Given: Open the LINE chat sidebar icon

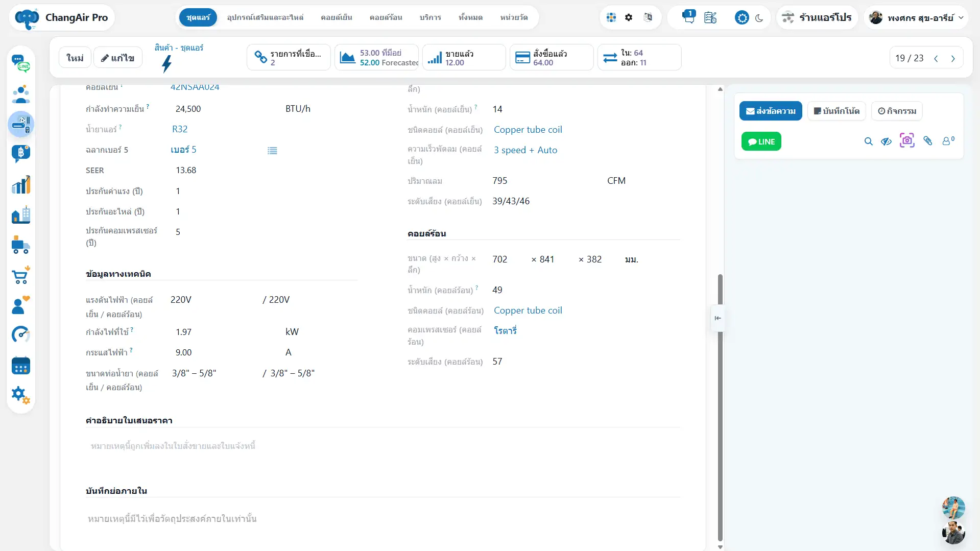Looking at the screenshot, I should click(x=21, y=64).
